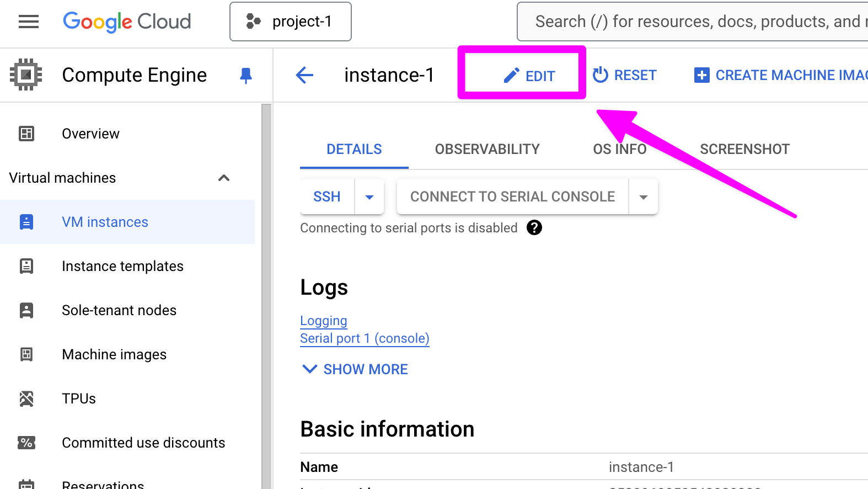Open the SSH options dropdown arrow
The height and width of the screenshot is (489, 868).
369,196
